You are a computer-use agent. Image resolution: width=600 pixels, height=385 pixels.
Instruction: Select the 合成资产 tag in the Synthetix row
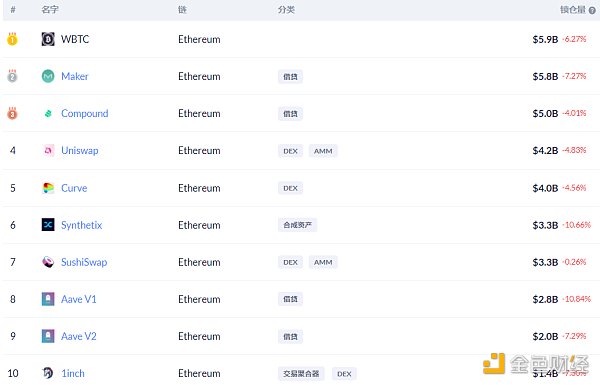click(x=297, y=225)
